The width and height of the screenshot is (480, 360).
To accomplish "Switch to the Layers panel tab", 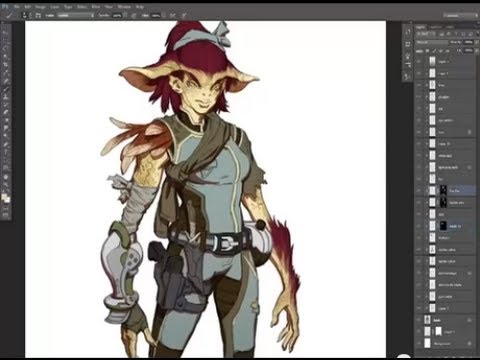I will tap(420, 27).
